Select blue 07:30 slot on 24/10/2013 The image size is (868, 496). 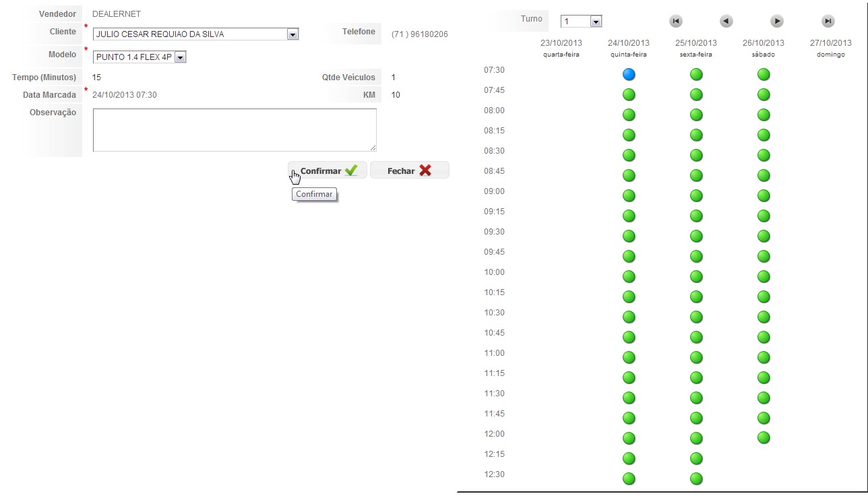[629, 74]
